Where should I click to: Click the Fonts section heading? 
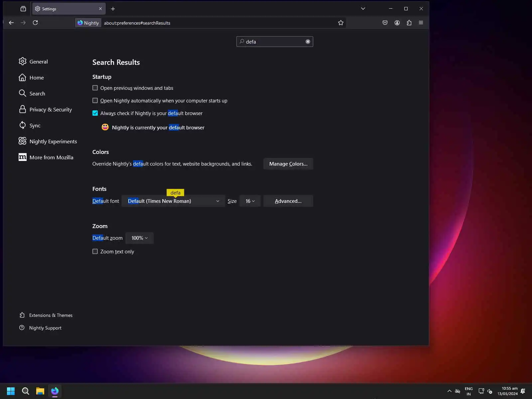tap(99, 189)
